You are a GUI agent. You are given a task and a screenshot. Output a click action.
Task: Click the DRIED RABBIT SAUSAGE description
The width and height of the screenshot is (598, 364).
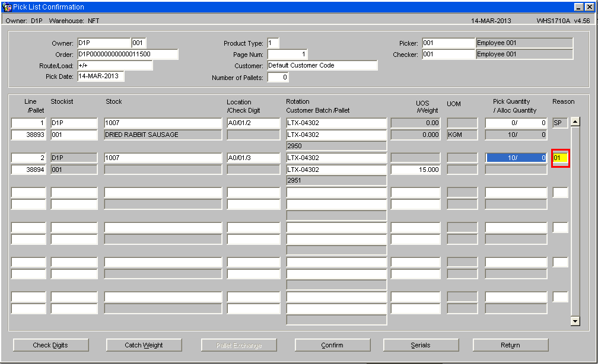(163, 135)
